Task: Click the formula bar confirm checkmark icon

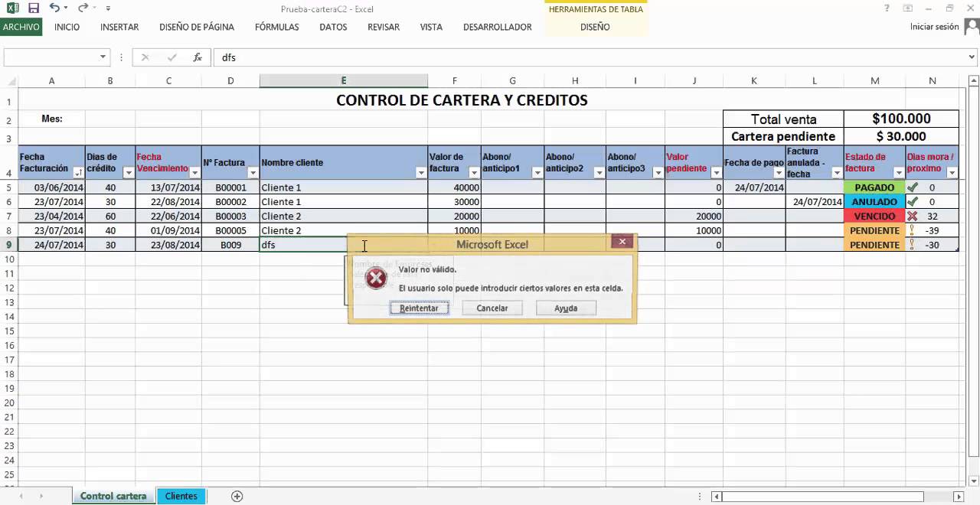Action: tap(171, 57)
